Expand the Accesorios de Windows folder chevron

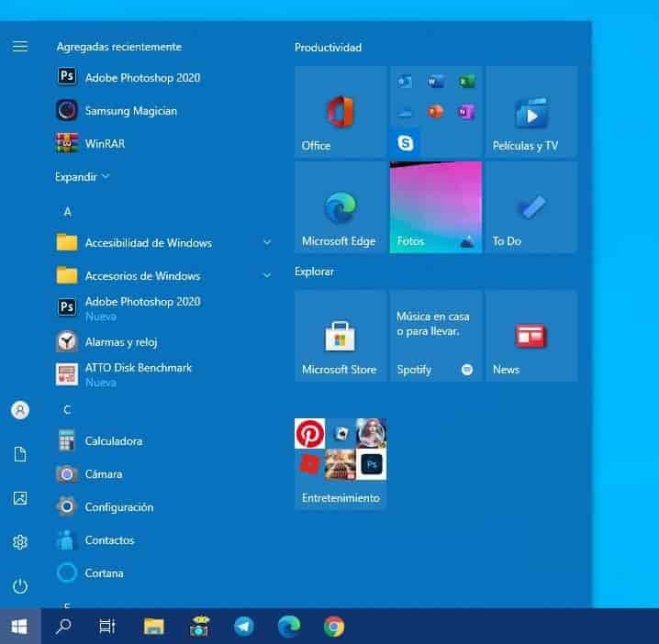267,275
